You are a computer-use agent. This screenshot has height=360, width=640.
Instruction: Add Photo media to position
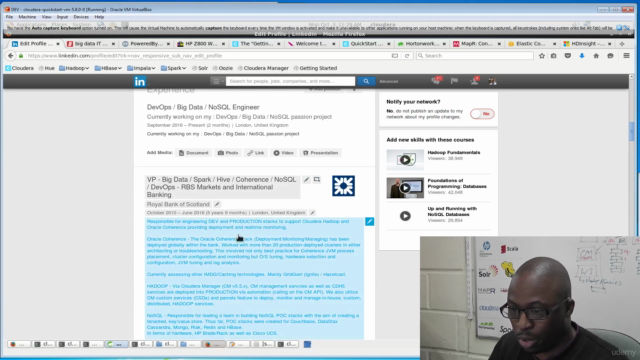point(228,153)
